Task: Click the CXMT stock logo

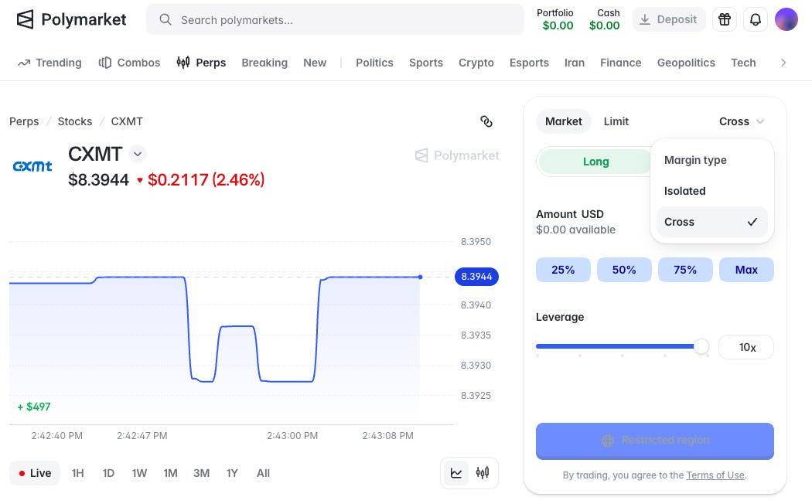Action: [32, 166]
